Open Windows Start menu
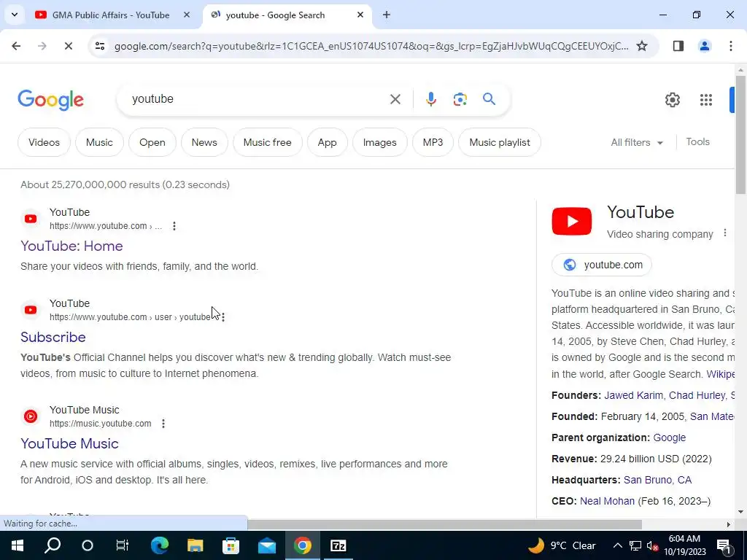The height and width of the screenshot is (560, 747). pos(18,545)
